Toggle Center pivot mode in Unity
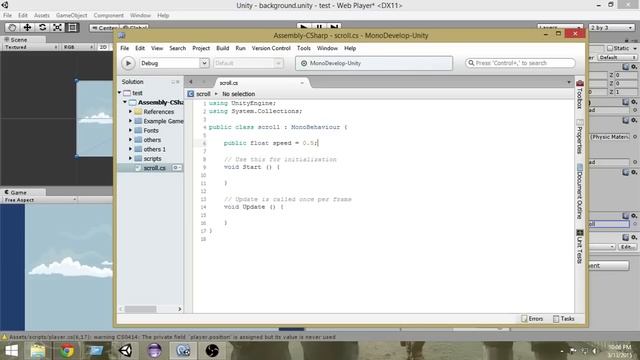This screenshot has width=640, height=360. (105, 28)
